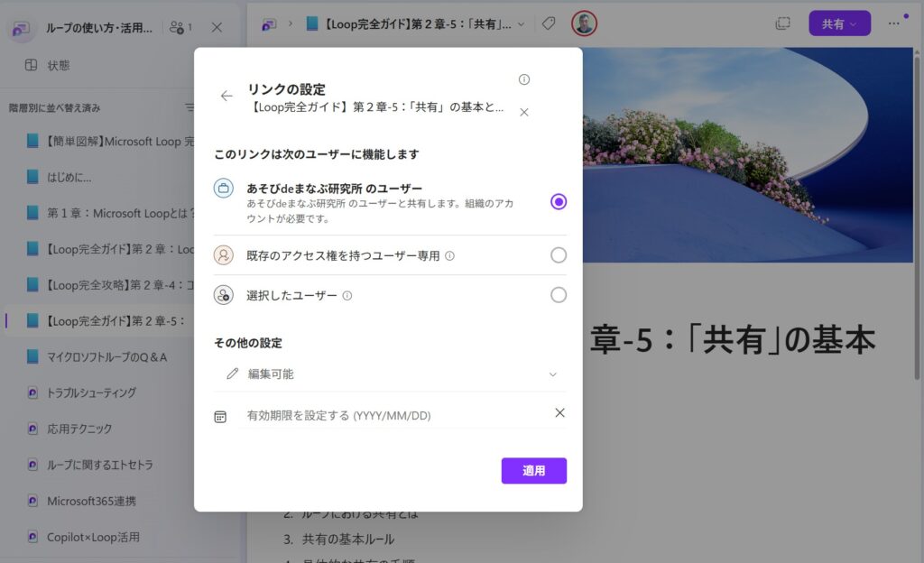
Task: Click the info icon atop link settings dialog
Action: click(x=524, y=79)
